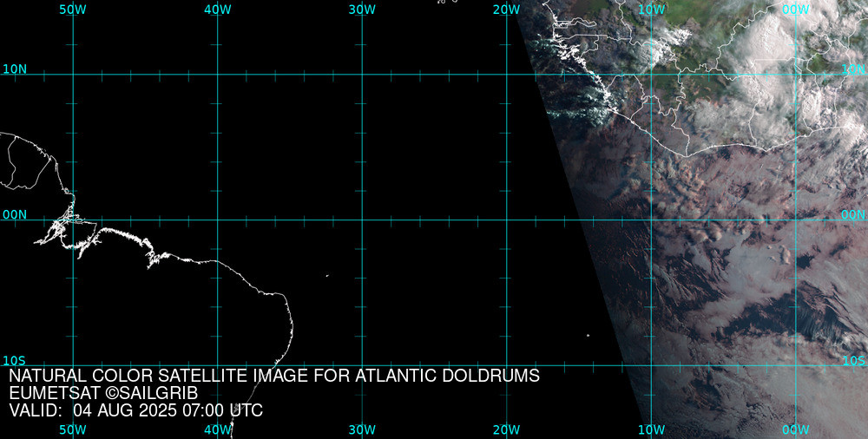The image size is (868, 439).
Task: Click the "10S" latitude label on the right side
Action: 853,361
